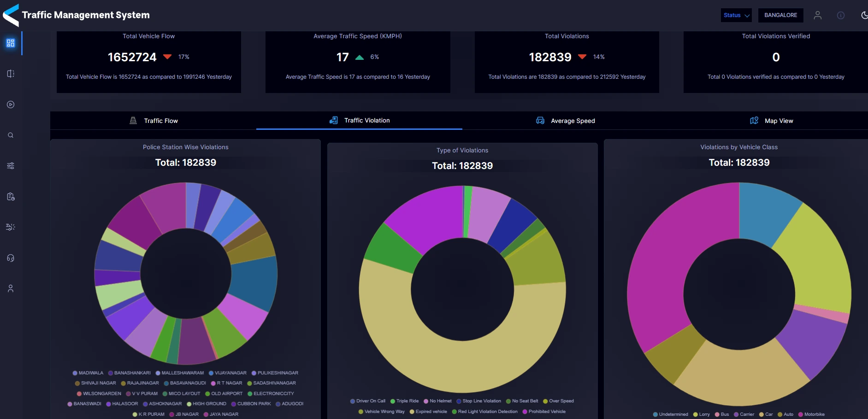Expand the Status dropdown
The height and width of the screenshot is (419, 868).
pyautogui.click(x=736, y=15)
